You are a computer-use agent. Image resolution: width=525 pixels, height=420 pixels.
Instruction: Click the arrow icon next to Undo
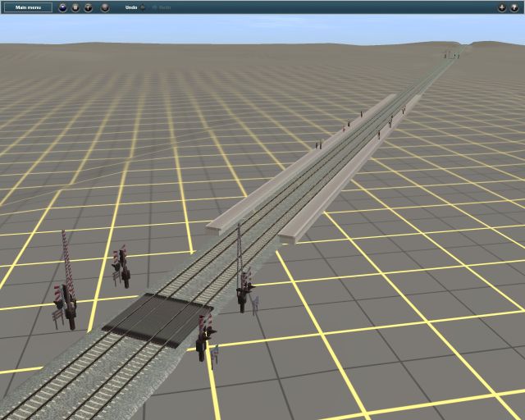point(143,7)
